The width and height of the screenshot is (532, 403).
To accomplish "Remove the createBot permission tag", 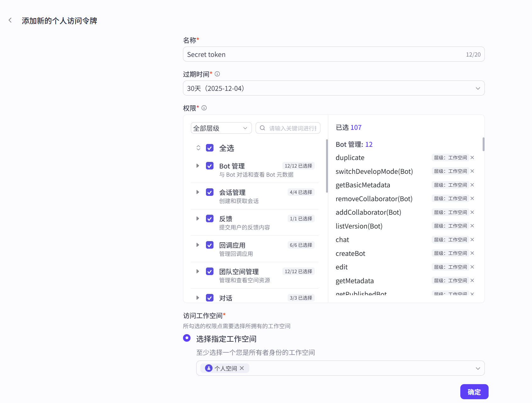I will click(x=472, y=253).
